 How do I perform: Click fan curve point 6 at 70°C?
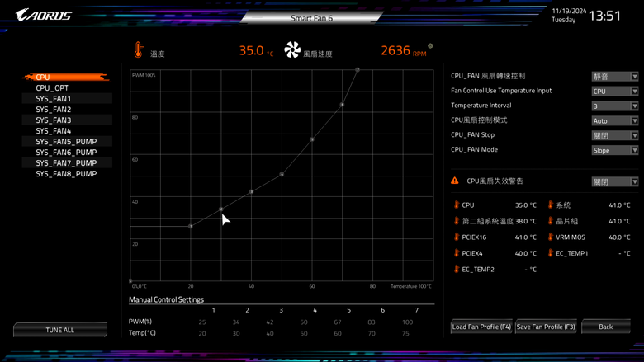pos(342,105)
